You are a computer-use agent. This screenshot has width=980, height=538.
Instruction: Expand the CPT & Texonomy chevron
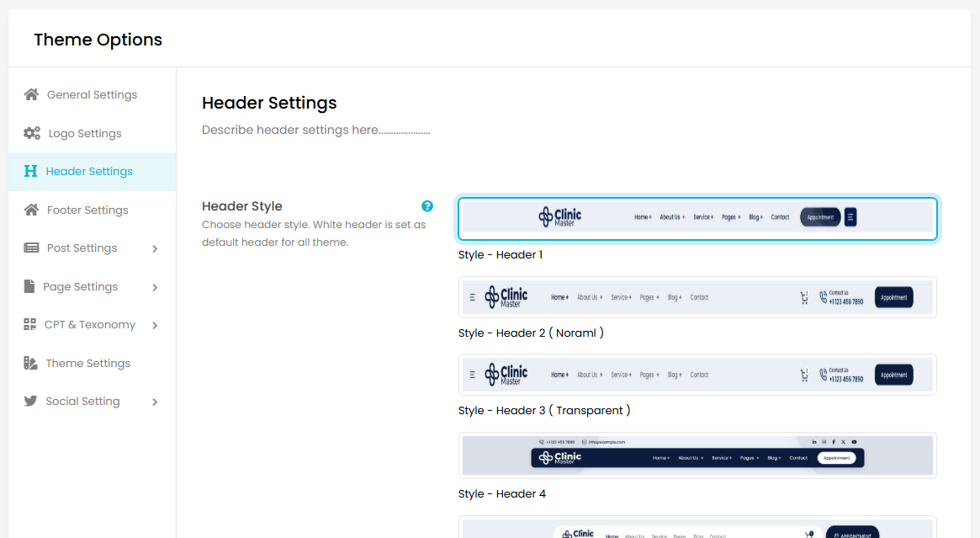[x=155, y=325]
